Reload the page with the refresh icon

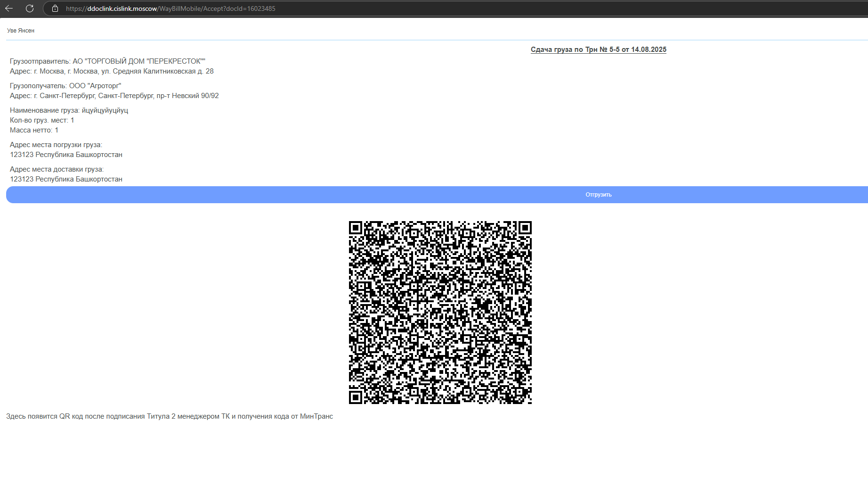pyautogui.click(x=30, y=8)
